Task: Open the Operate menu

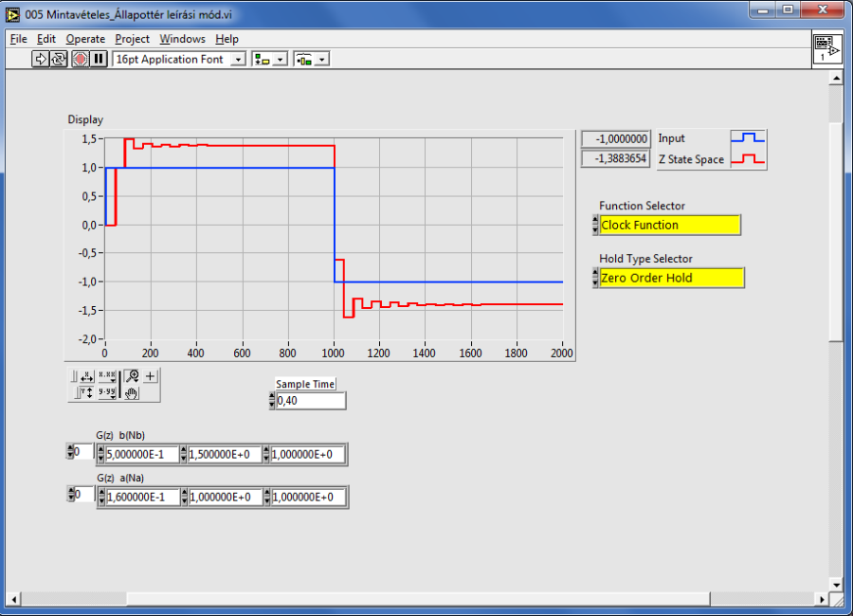Action: [x=85, y=39]
